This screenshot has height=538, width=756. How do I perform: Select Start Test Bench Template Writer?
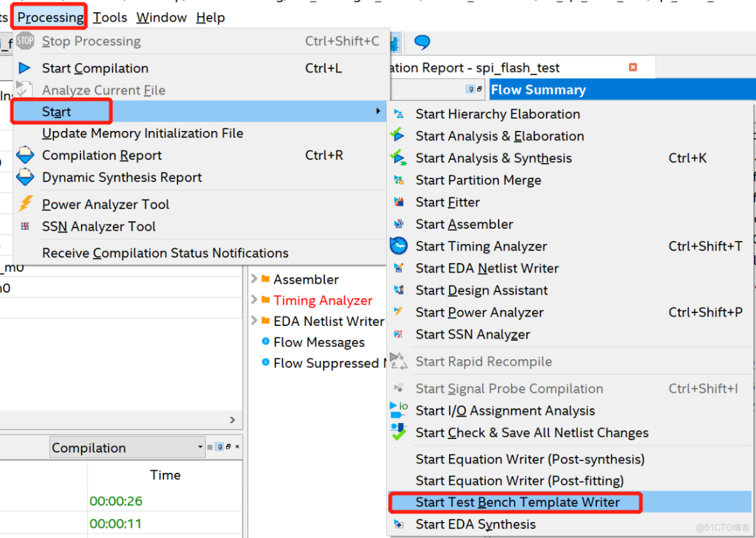(570, 502)
